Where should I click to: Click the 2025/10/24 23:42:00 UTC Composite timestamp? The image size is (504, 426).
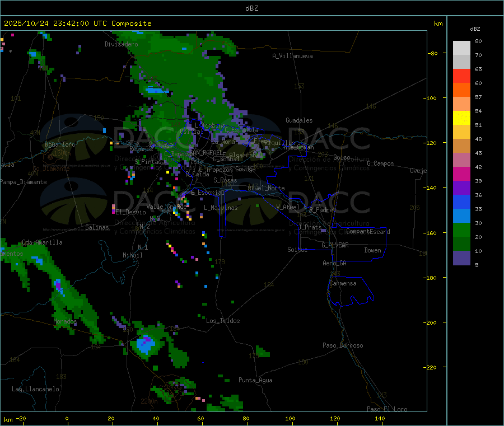77,24
